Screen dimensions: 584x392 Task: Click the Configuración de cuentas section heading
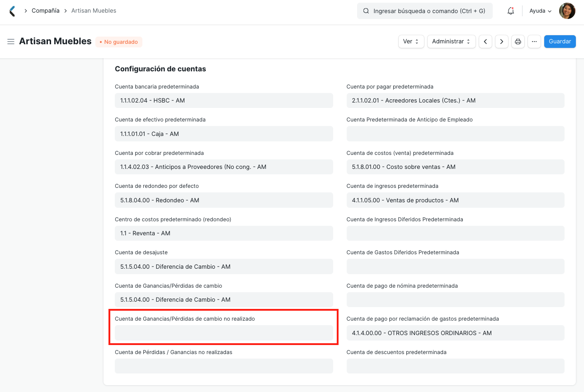(x=160, y=69)
